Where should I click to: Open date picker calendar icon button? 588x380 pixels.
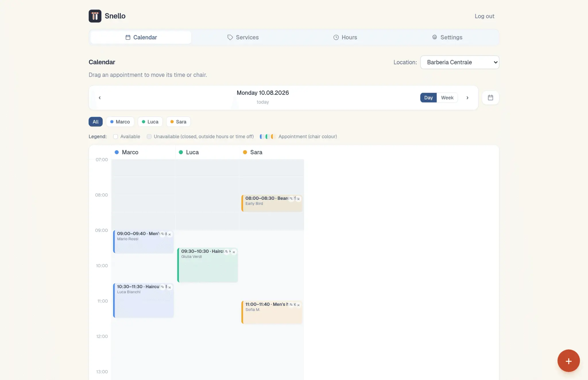tap(490, 98)
